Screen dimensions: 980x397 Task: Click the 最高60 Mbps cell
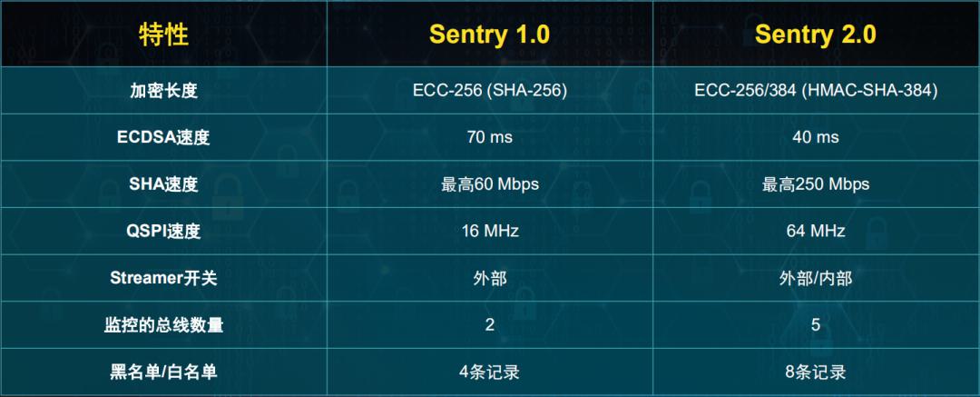coord(489,184)
